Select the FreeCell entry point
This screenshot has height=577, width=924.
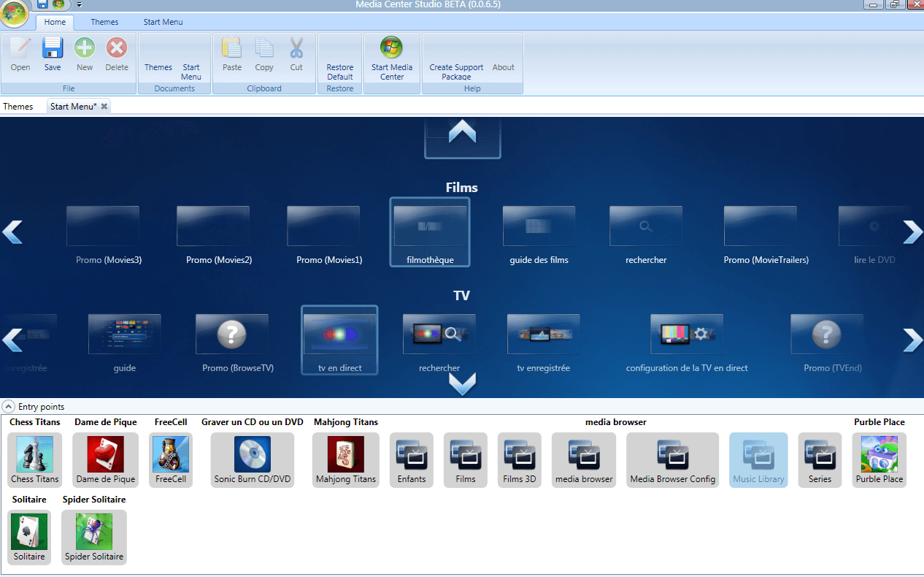(171, 460)
